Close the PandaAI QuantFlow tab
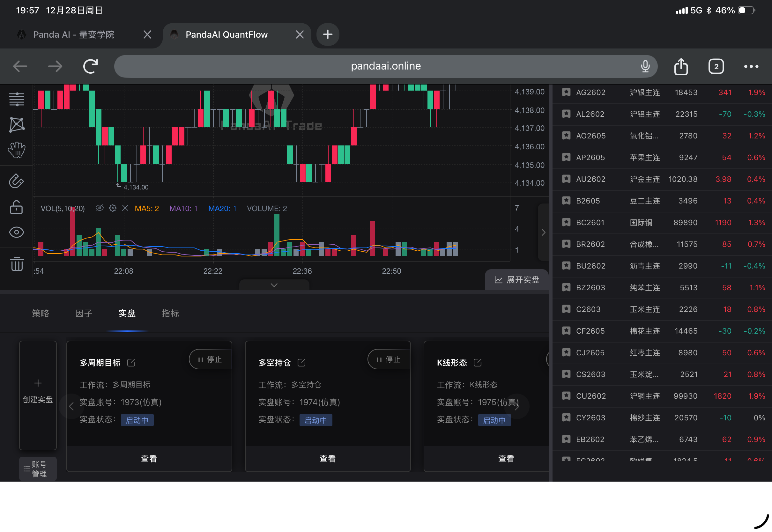The height and width of the screenshot is (532, 772). pyautogui.click(x=300, y=34)
